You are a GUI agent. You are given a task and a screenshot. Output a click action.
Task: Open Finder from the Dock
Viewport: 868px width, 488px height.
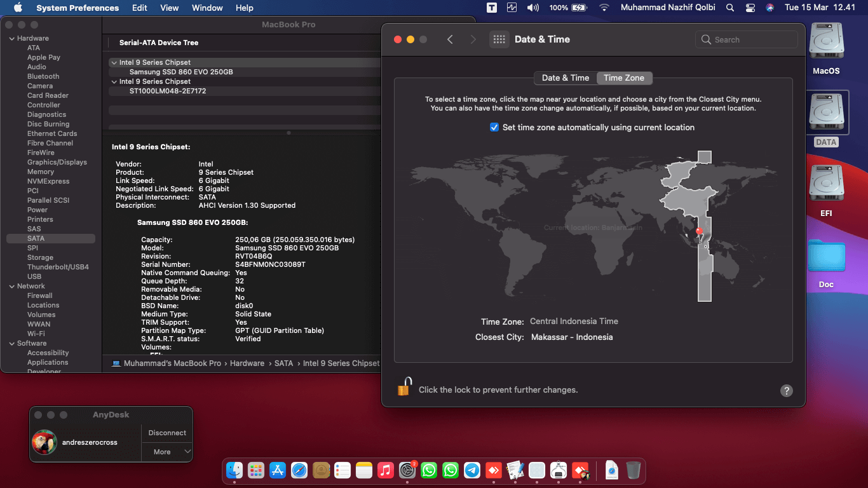click(x=235, y=470)
